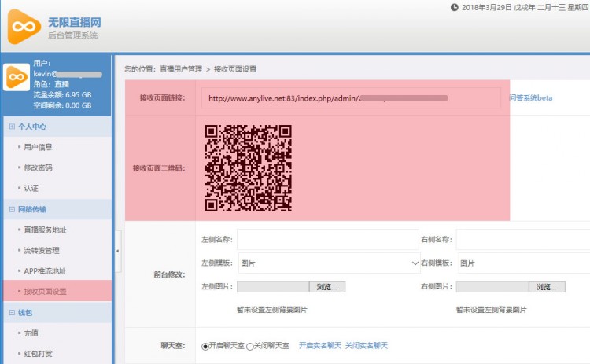This screenshot has width=590, height=364.
Task: Collapse the sidebar using the splitter arrow
Action: 118,251
